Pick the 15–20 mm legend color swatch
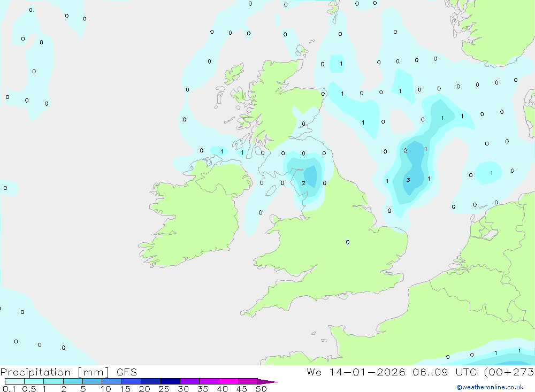Screen dimensions: 535x392 [x=131, y=381]
